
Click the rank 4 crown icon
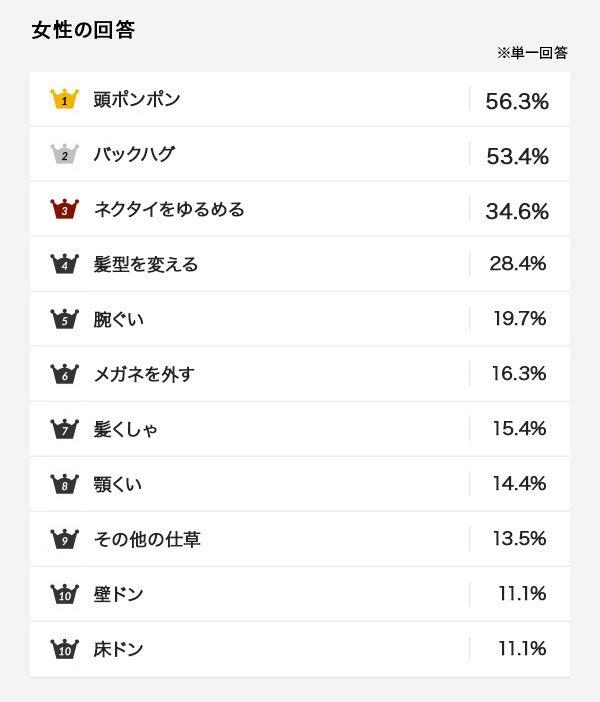(64, 264)
